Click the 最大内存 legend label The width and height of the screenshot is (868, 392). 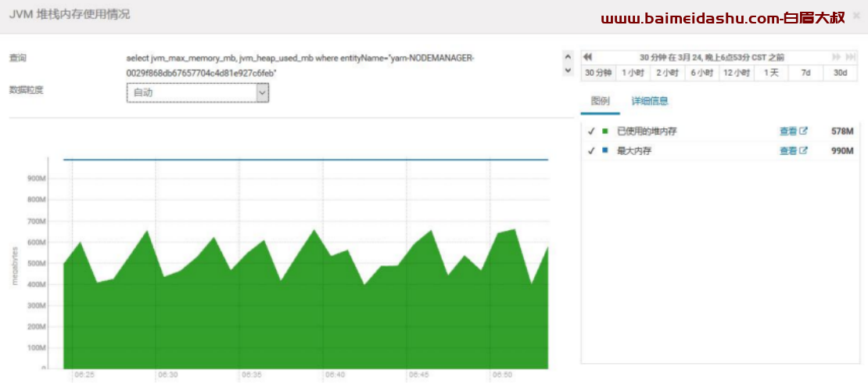coord(634,150)
